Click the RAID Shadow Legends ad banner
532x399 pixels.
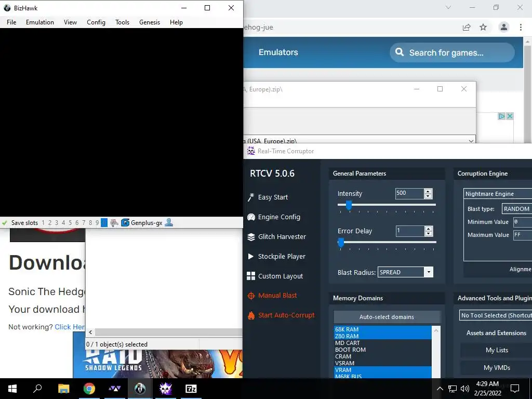(x=158, y=364)
